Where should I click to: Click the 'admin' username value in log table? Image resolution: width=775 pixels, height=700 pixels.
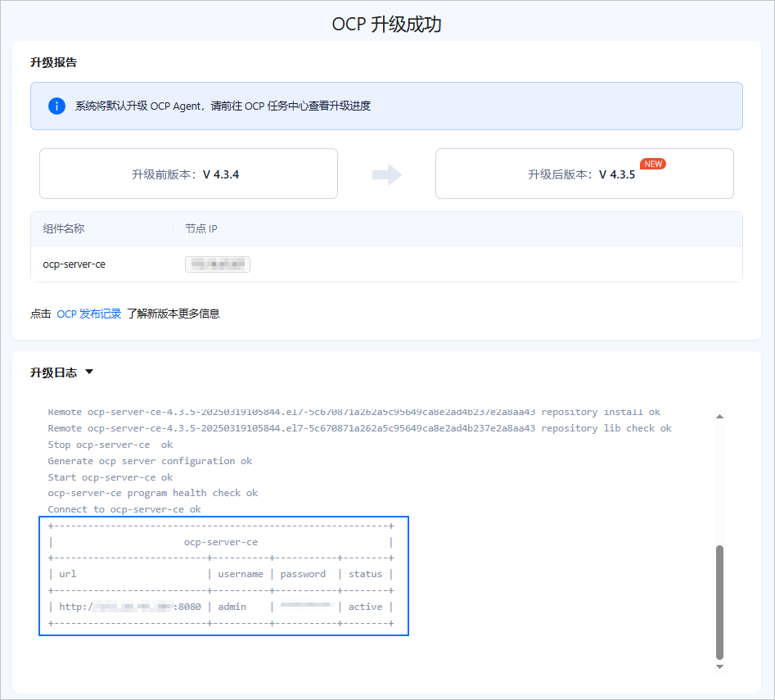[x=232, y=607]
